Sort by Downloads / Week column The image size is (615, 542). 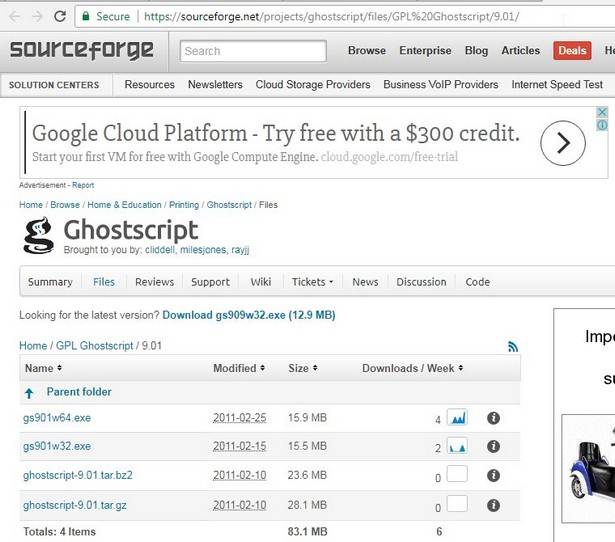413,368
